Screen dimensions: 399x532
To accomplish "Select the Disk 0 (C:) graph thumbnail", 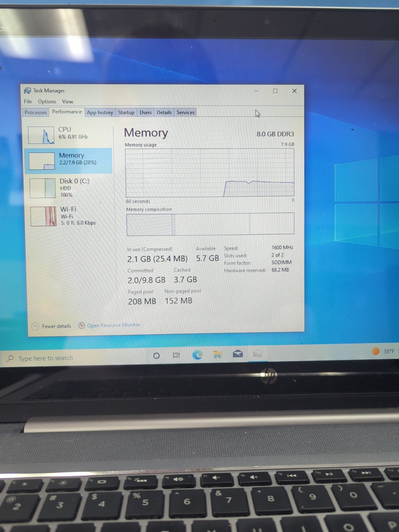I will pos(43,188).
